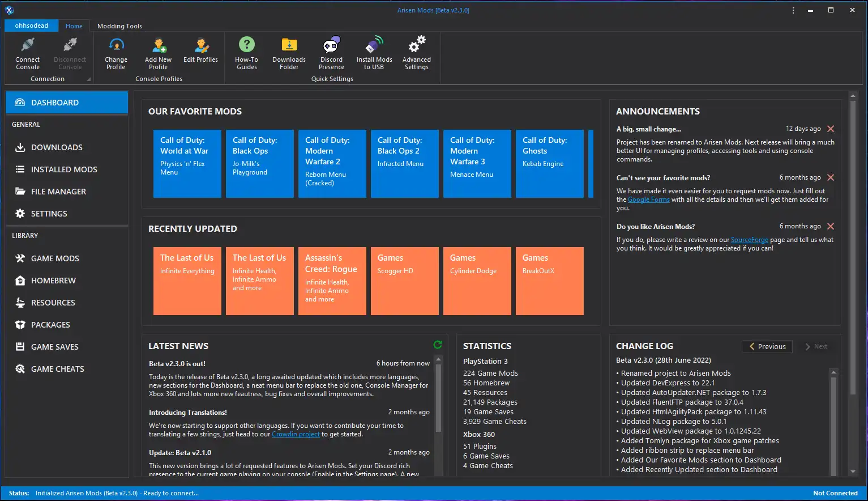Browse the Packages library
The image size is (868, 501).
click(67, 325)
